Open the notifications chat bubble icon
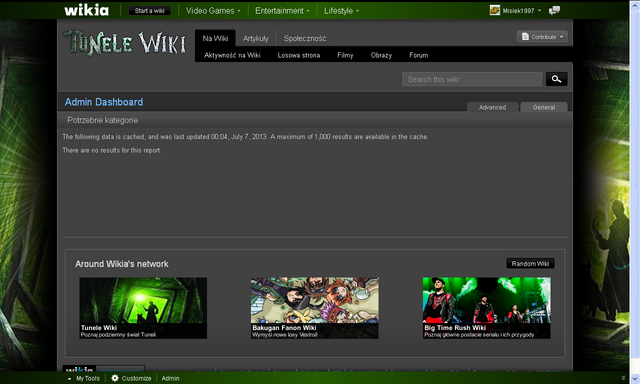 [554, 11]
